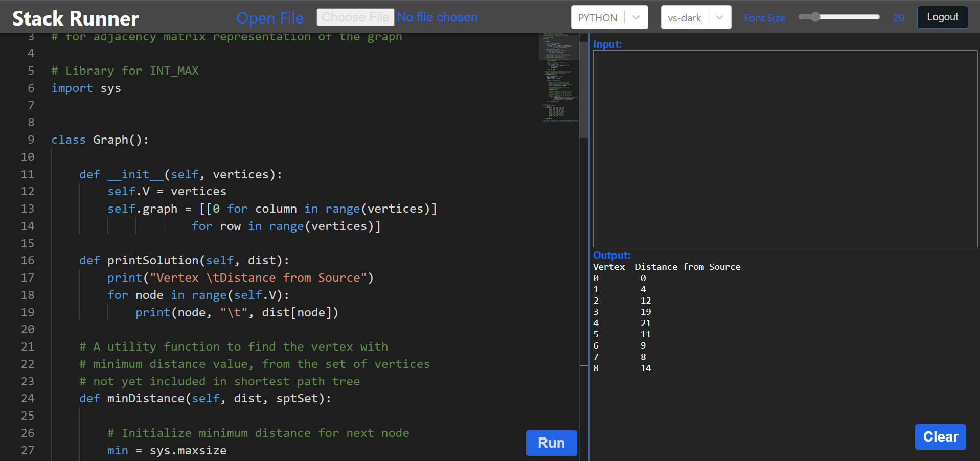
Task: Click the 'self.V = vertices' line
Action: (x=167, y=191)
